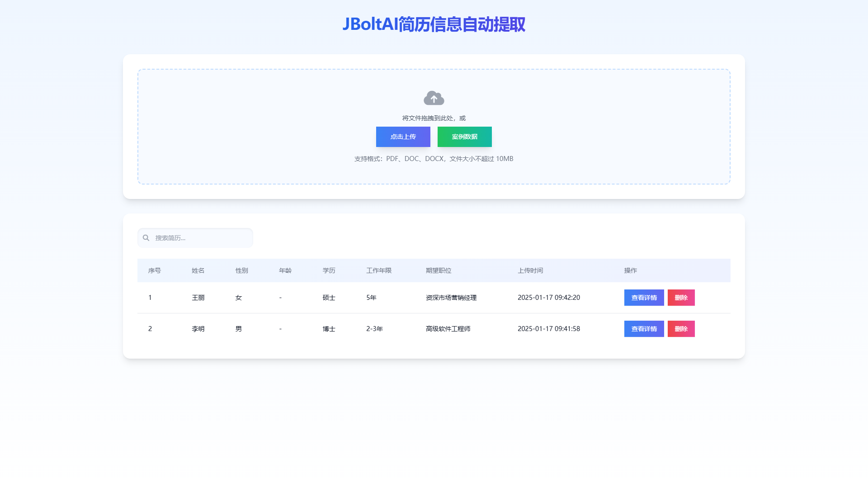868x488 pixels.
Task: Delete 王丽's resume row
Action: click(681, 298)
